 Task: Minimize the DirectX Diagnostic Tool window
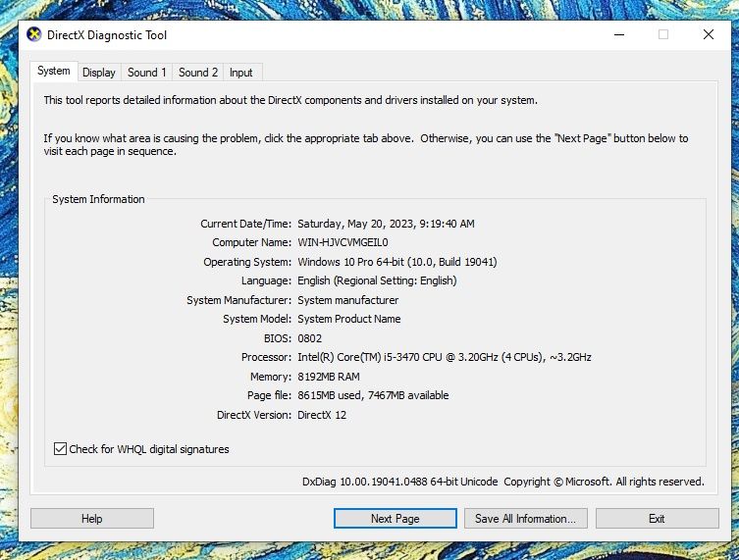click(619, 34)
